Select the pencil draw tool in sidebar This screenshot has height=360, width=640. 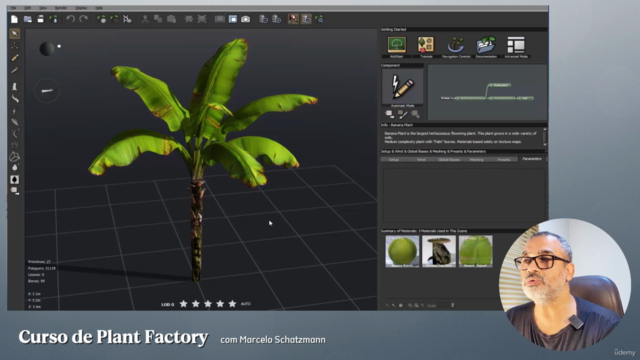15,58
